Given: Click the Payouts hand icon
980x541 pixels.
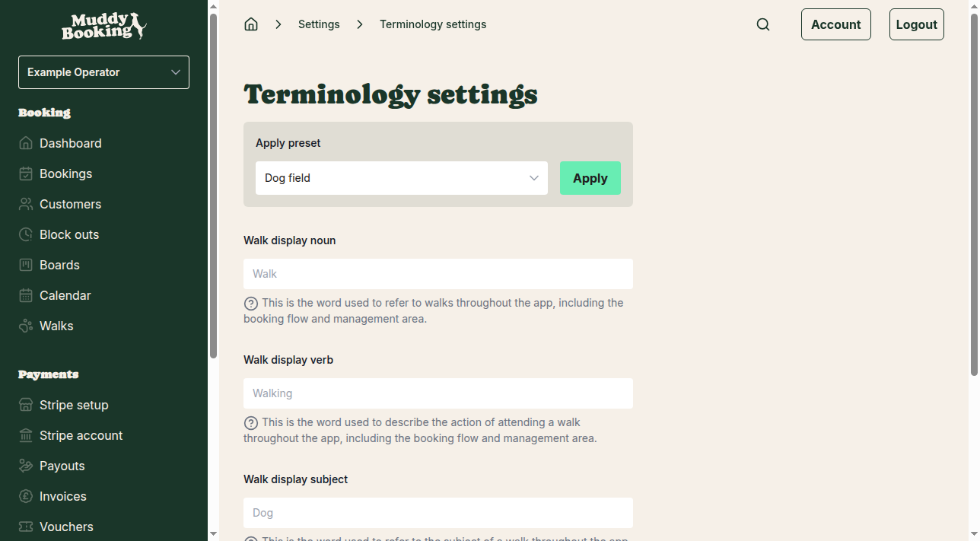Looking at the screenshot, I should pyautogui.click(x=25, y=466).
